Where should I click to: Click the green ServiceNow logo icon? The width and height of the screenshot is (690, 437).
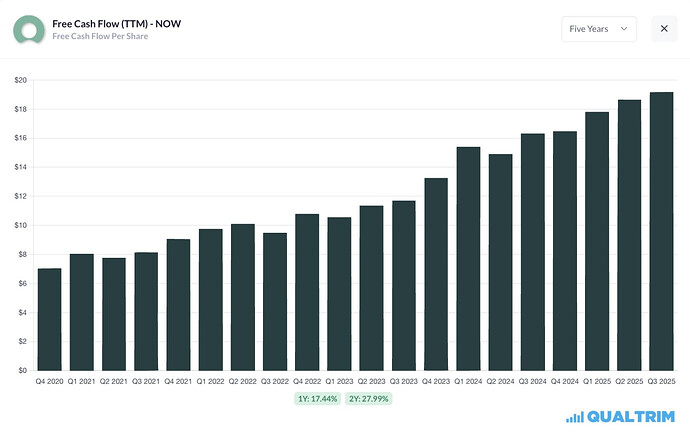click(x=29, y=29)
